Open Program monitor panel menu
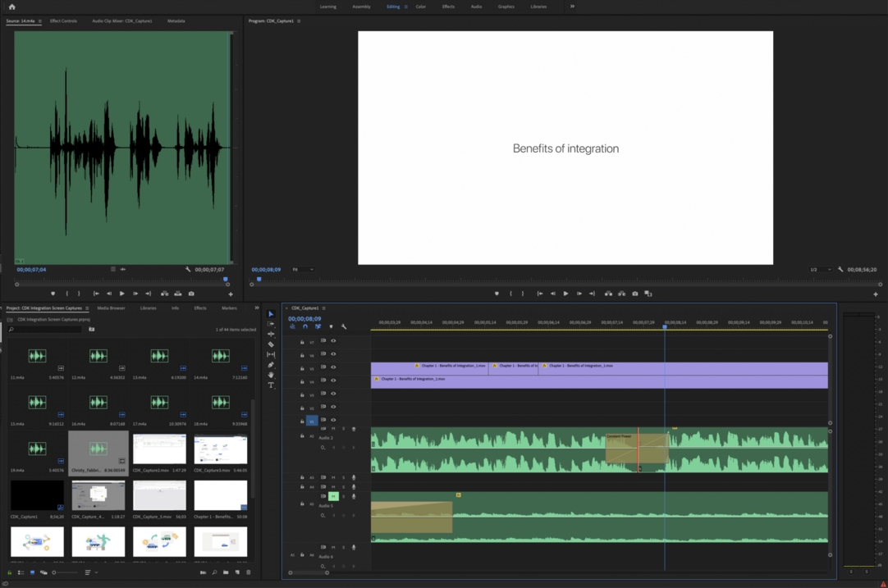 tap(299, 21)
